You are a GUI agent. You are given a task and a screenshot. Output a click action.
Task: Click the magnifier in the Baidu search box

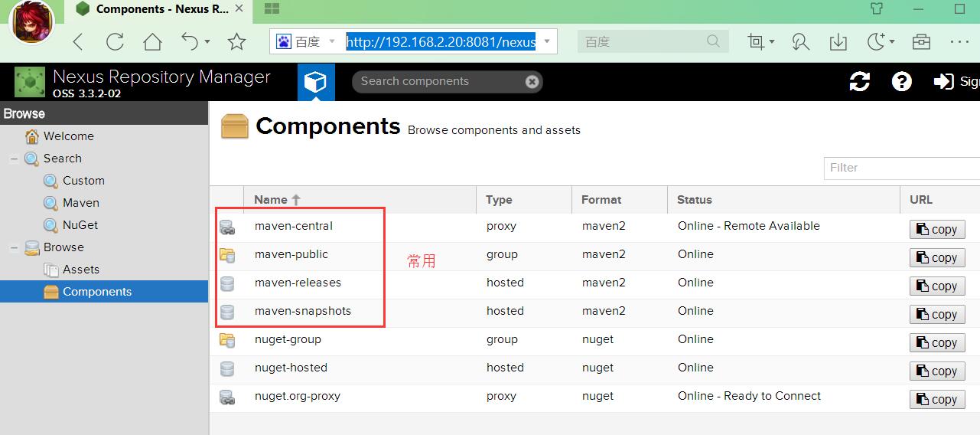click(x=713, y=41)
